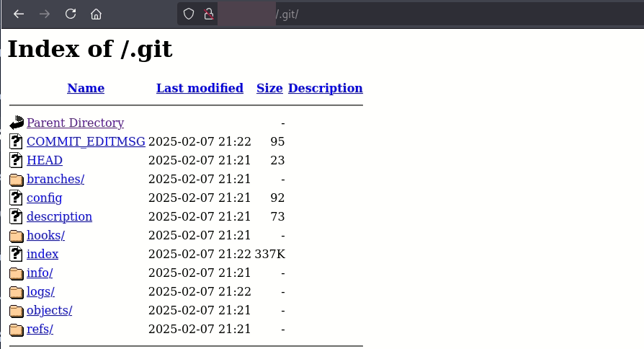Click the folder icon beside logs/

point(17,292)
